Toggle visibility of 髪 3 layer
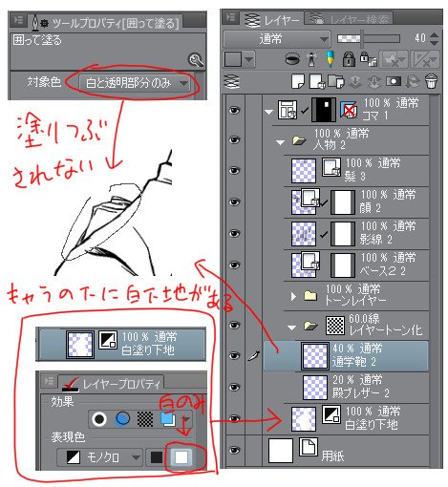The height and width of the screenshot is (487, 448). point(234,171)
